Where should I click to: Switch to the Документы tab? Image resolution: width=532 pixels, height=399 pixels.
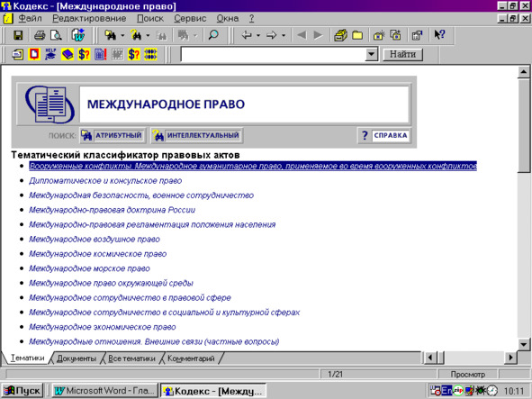(77, 358)
